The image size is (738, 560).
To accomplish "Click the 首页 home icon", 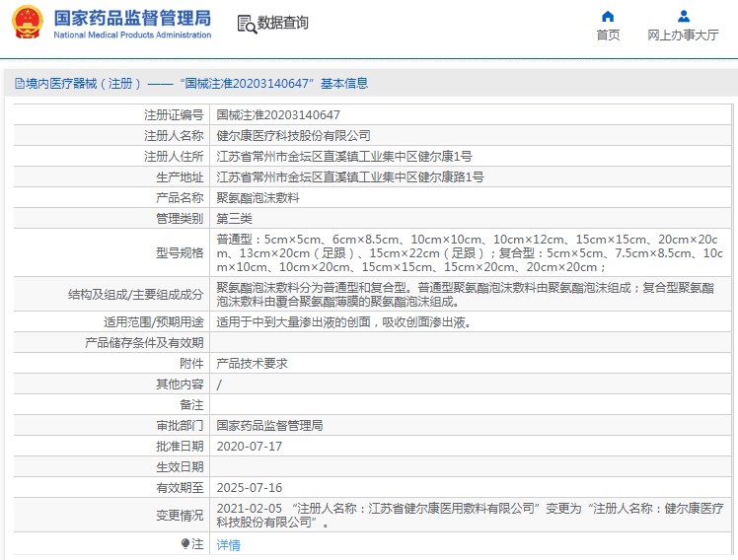I will (608, 17).
